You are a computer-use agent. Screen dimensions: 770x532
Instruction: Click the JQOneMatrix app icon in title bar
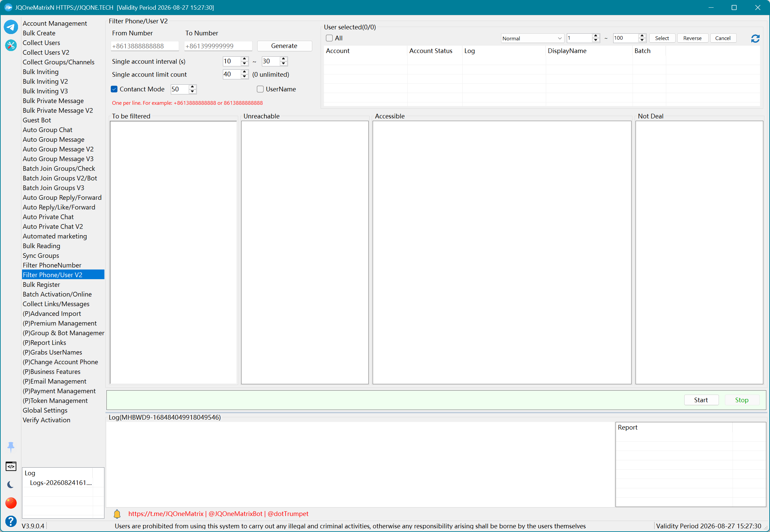click(8, 7)
